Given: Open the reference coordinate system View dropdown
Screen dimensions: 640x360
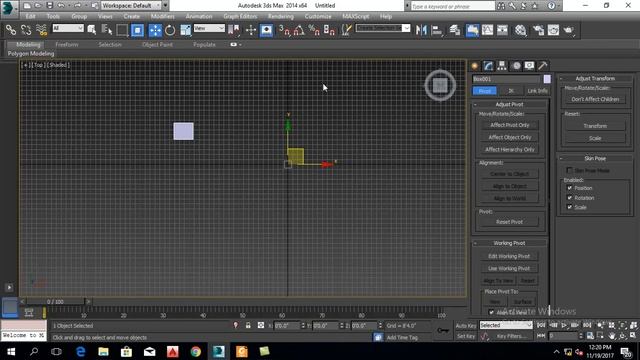Looking at the screenshot, I should (x=209, y=28).
